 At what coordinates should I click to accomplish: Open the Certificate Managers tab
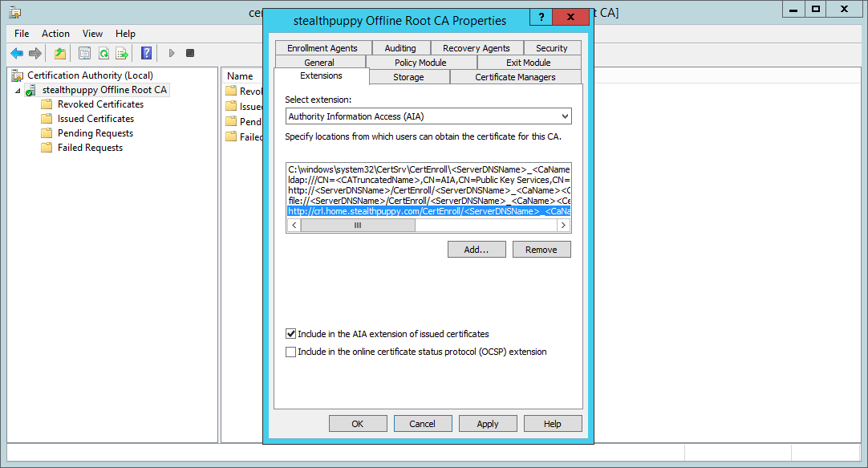click(x=515, y=77)
